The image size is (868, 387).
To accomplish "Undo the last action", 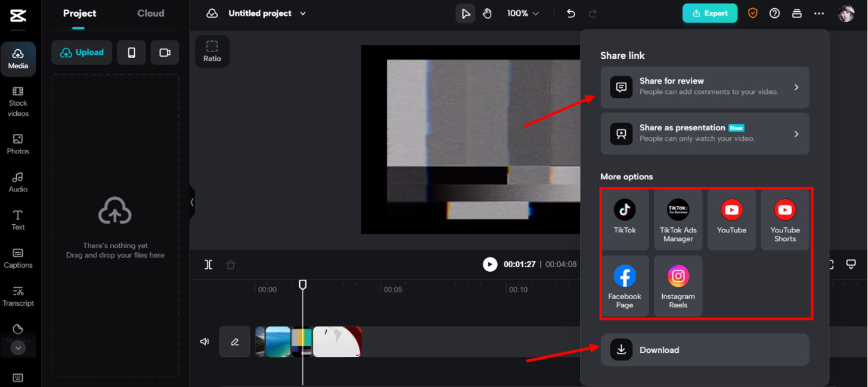I will tap(571, 13).
